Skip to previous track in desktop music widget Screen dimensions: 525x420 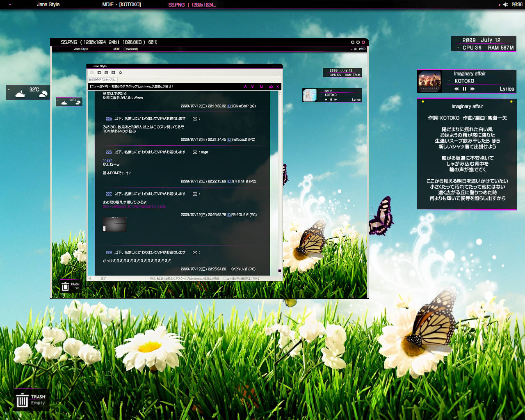tap(457, 89)
